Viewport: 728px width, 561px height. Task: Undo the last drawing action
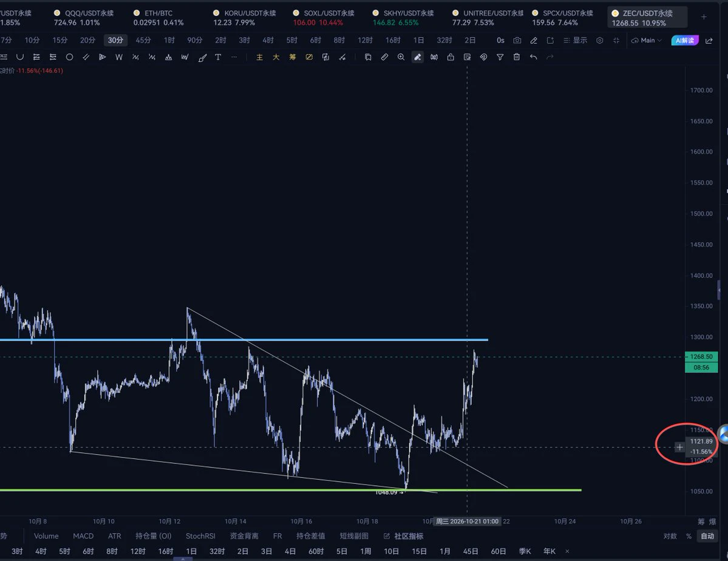[534, 57]
